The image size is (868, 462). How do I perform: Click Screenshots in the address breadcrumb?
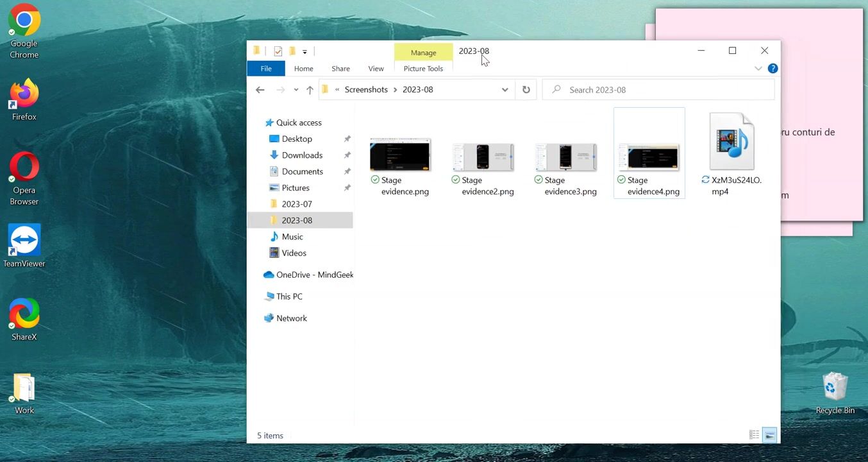tap(365, 90)
